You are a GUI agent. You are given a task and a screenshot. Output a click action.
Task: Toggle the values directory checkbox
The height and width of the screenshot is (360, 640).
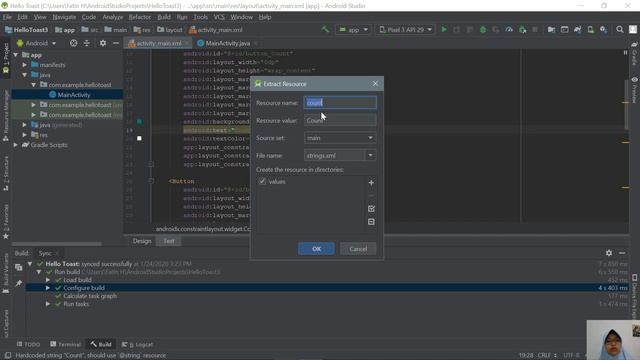pyautogui.click(x=262, y=181)
